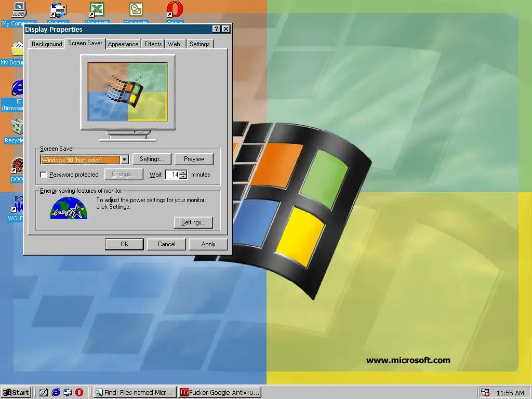The image size is (532, 399).
Task: Apply the display changes
Action: 208,244
